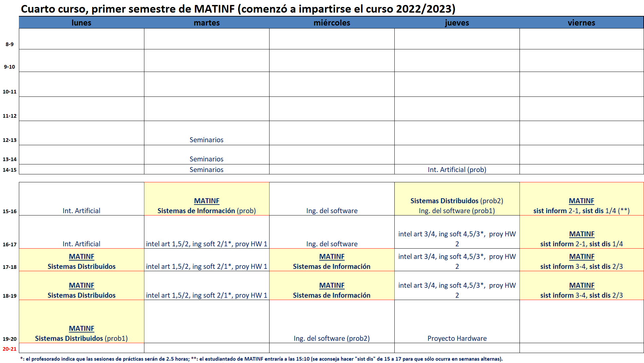Select 'Seminarios' in the 13-14 row

click(x=207, y=159)
